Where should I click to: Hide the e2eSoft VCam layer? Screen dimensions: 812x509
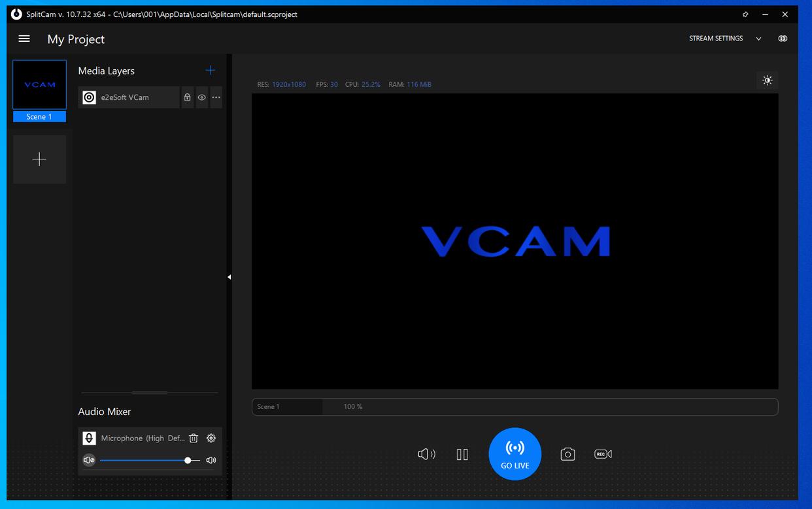click(x=202, y=97)
